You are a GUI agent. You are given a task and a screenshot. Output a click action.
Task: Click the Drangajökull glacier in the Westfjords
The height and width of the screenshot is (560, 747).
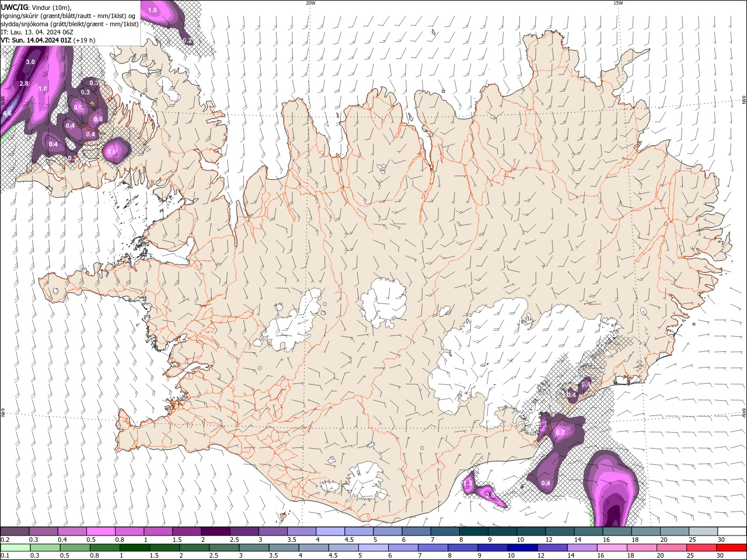170,87
